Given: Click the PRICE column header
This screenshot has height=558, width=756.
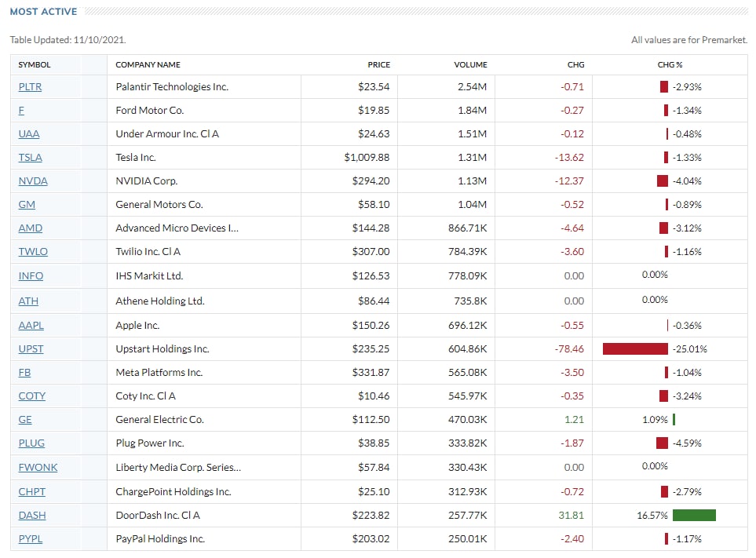Looking at the screenshot, I should click(379, 64).
